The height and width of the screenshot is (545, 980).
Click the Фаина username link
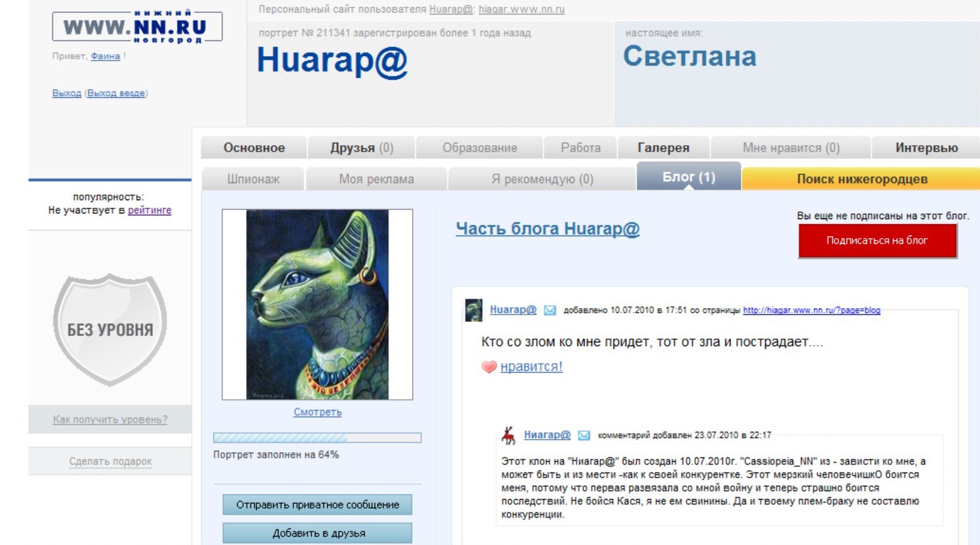tap(105, 56)
